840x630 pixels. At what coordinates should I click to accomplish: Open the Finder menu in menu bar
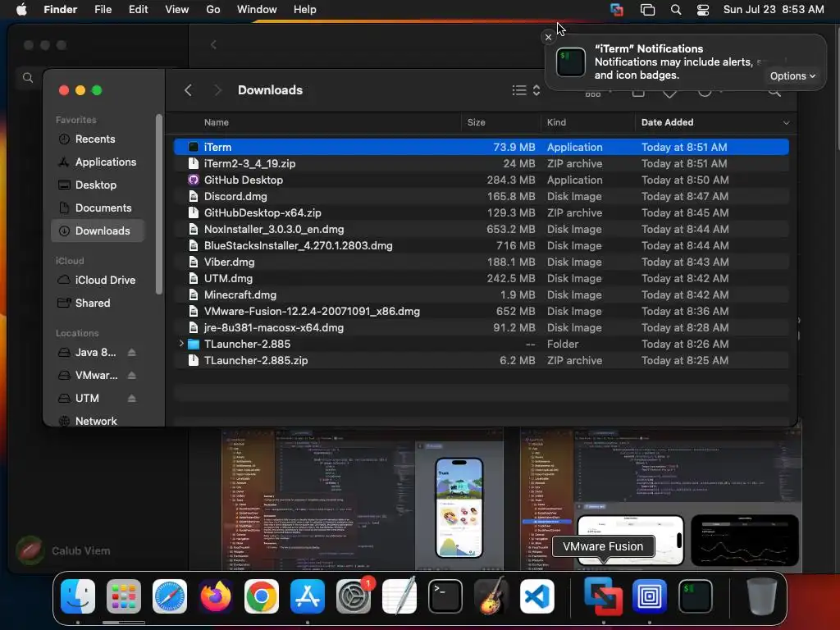60,10
